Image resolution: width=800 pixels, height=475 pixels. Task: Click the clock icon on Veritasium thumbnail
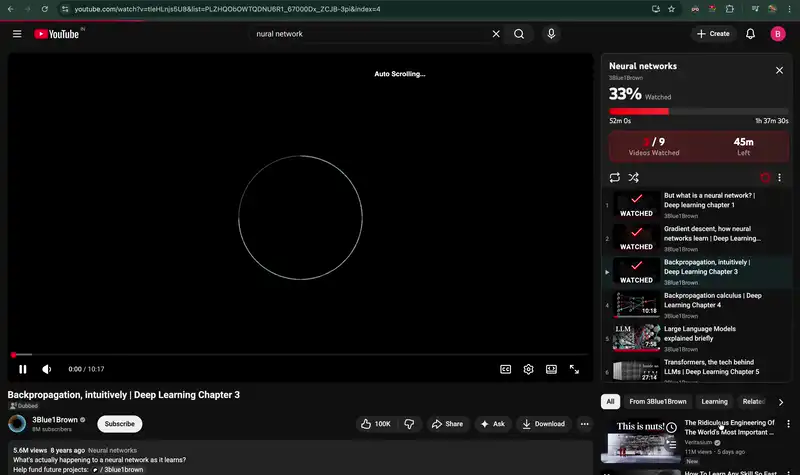(x=671, y=428)
